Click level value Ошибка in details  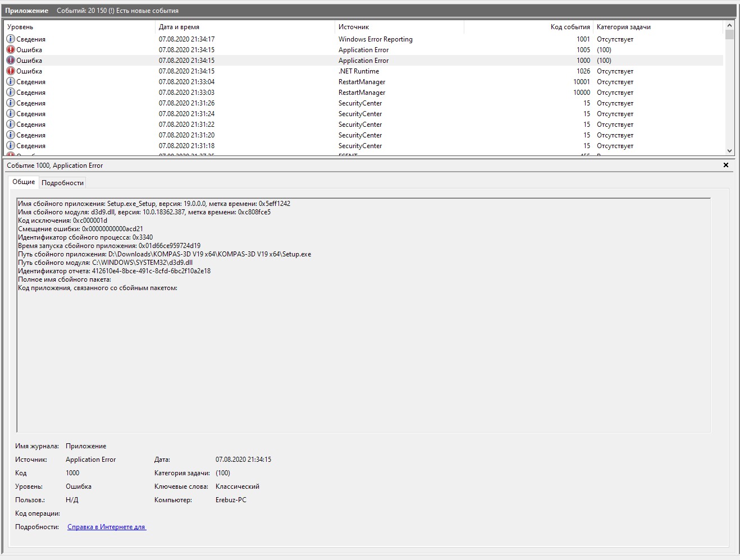[x=79, y=486]
